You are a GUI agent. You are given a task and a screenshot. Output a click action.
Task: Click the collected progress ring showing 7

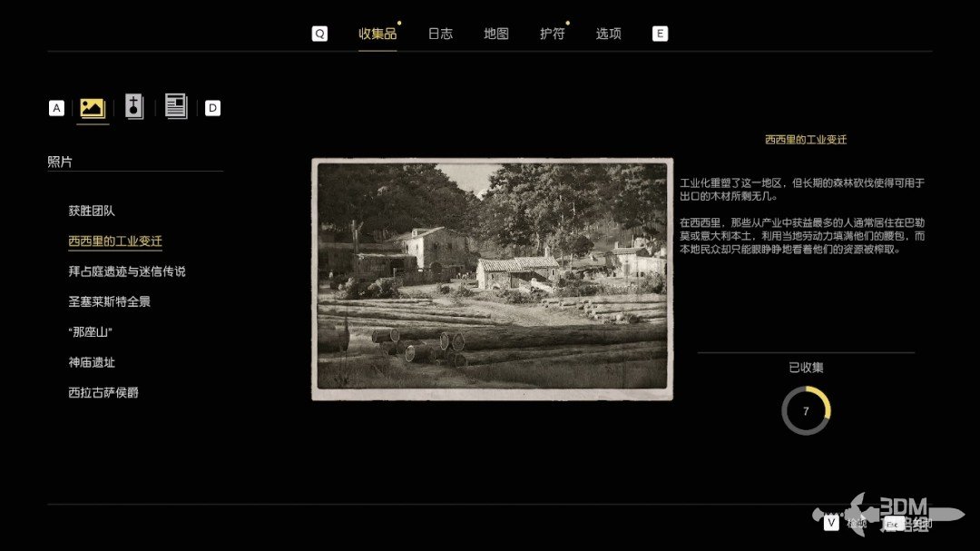(806, 411)
